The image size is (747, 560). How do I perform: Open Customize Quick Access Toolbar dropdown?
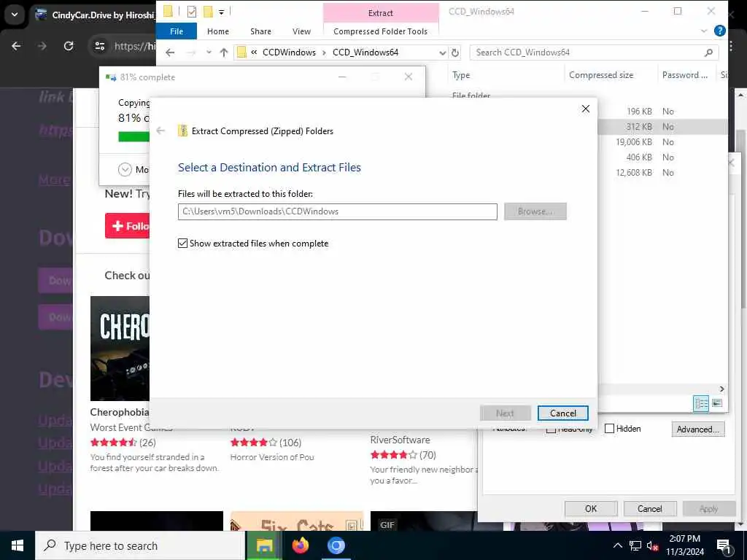click(x=222, y=12)
